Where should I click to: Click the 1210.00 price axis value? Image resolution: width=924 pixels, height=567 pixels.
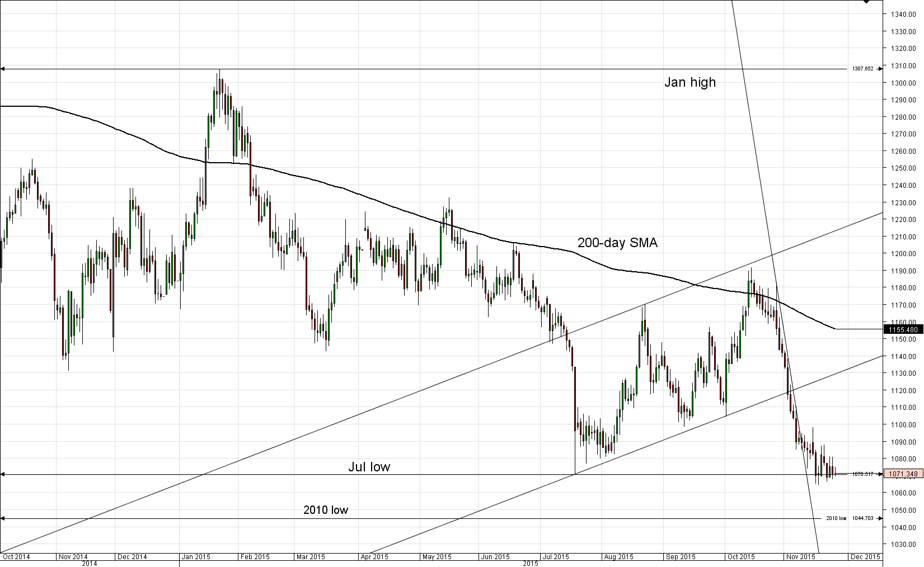(x=904, y=237)
